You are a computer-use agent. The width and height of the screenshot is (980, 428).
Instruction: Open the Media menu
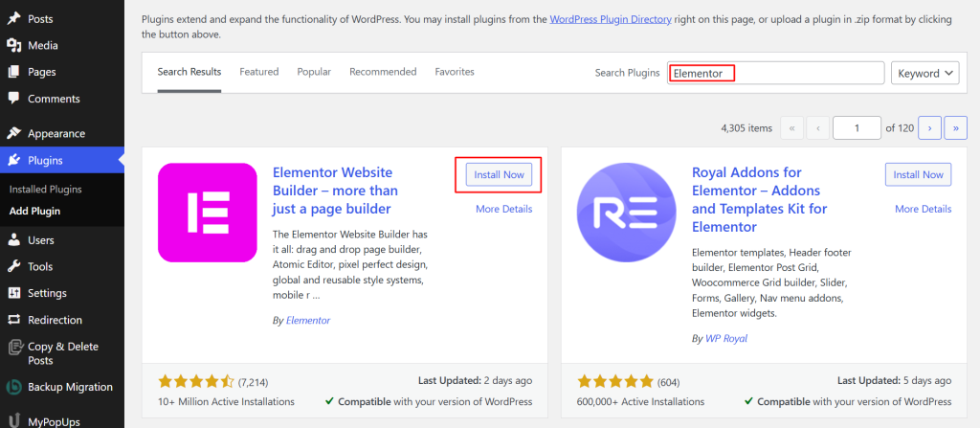(x=62, y=45)
